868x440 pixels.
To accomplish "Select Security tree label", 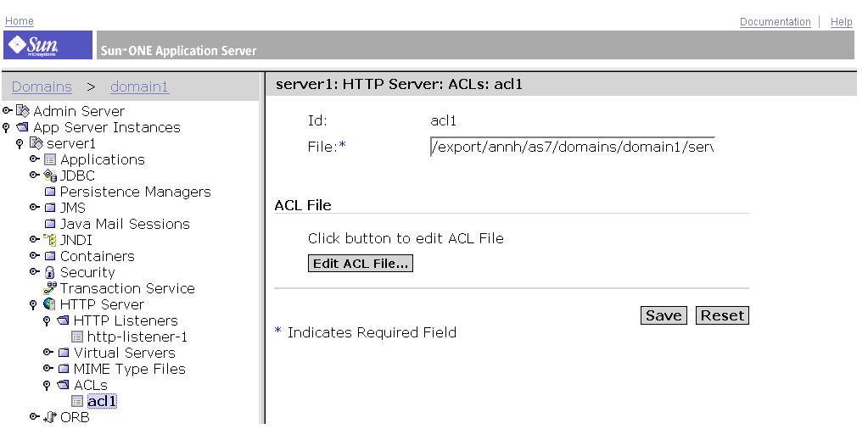I will tap(87, 272).
